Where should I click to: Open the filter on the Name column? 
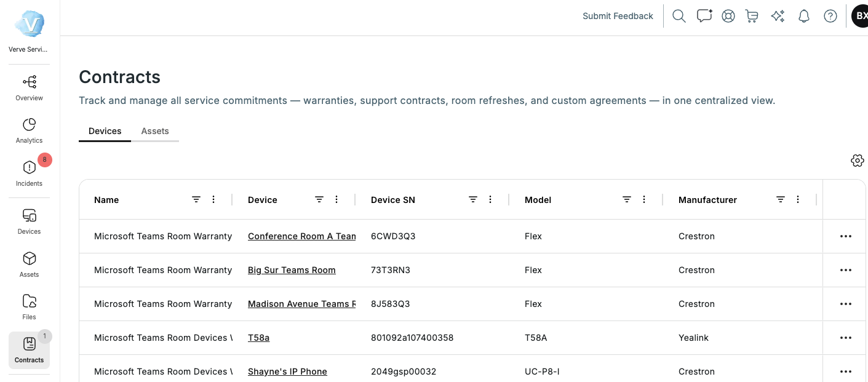pyautogui.click(x=196, y=199)
